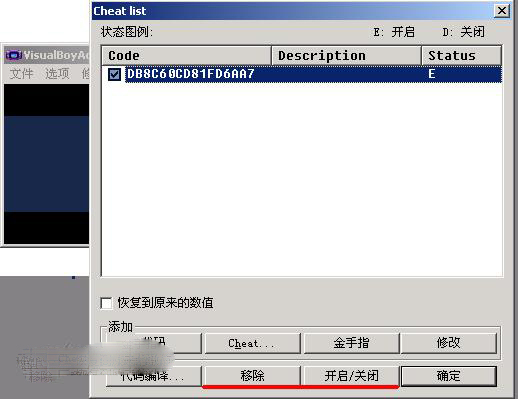518x399 pixels.
Task: Confirm with the 确定 button
Action: 449,376
